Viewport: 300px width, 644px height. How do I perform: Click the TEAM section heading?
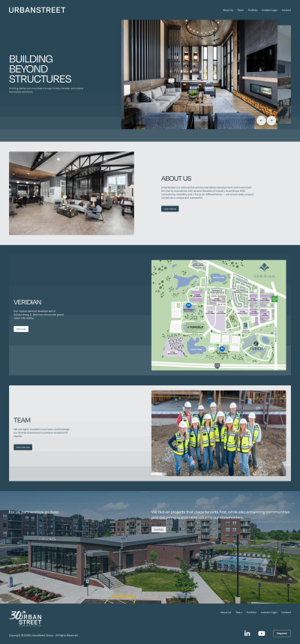pyautogui.click(x=22, y=420)
